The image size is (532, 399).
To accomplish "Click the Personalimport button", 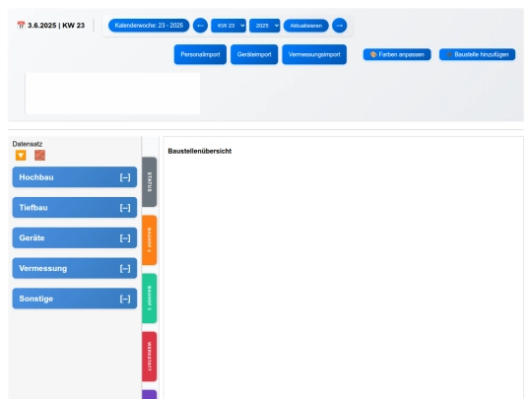I will point(200,54).
